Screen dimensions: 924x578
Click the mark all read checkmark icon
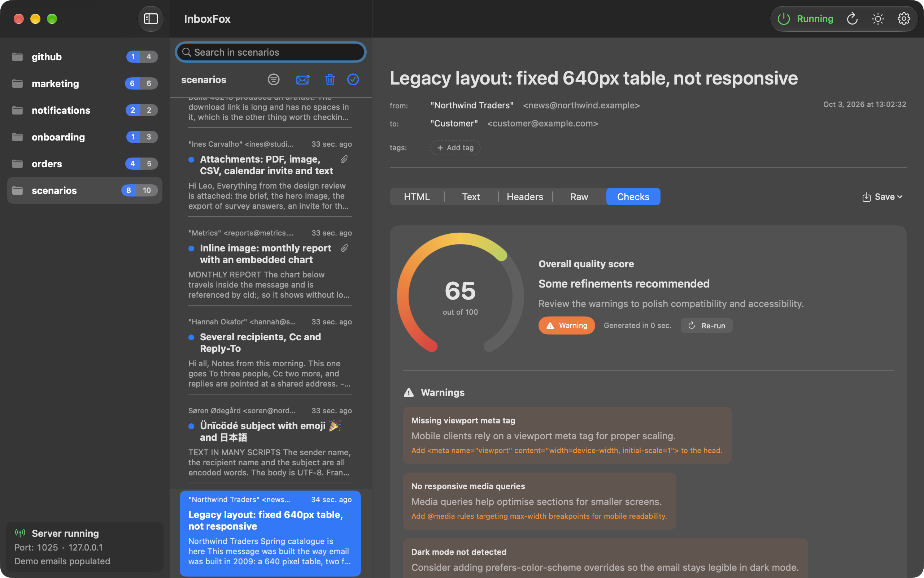coord(353,79)
